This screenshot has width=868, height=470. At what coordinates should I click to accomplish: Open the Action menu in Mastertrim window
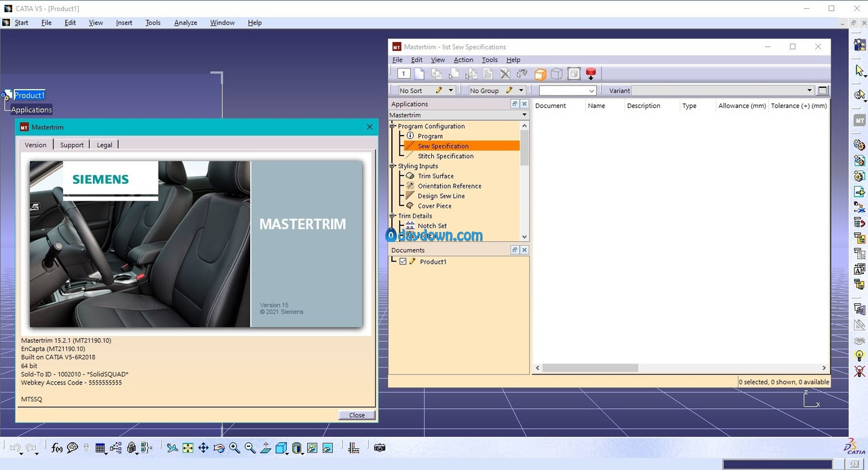point(463,60)
